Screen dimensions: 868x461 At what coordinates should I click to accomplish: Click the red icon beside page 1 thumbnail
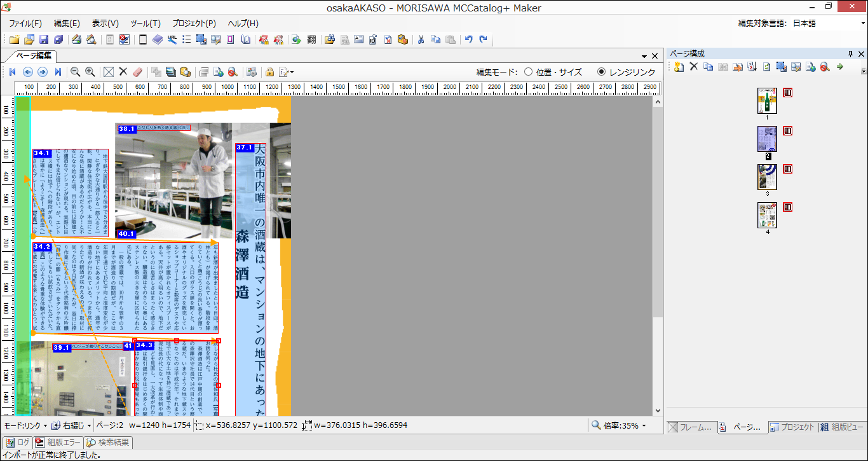point(787,93)
